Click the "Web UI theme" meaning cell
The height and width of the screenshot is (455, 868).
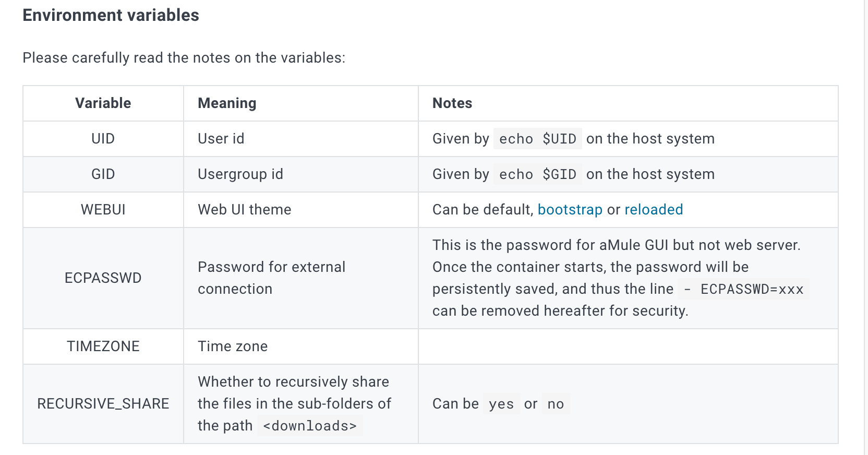(244, 210)
